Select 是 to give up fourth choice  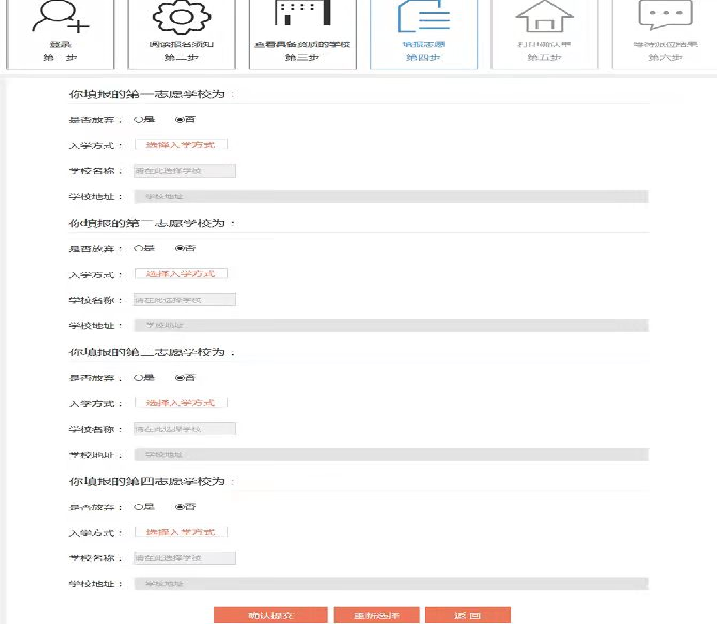[139, 507]
